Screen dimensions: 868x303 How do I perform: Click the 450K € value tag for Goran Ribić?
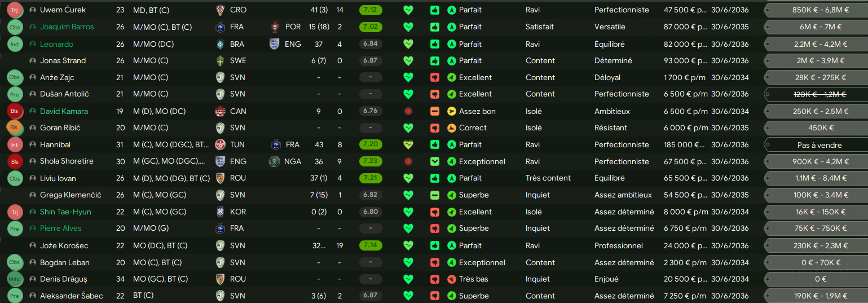(819, 128)
